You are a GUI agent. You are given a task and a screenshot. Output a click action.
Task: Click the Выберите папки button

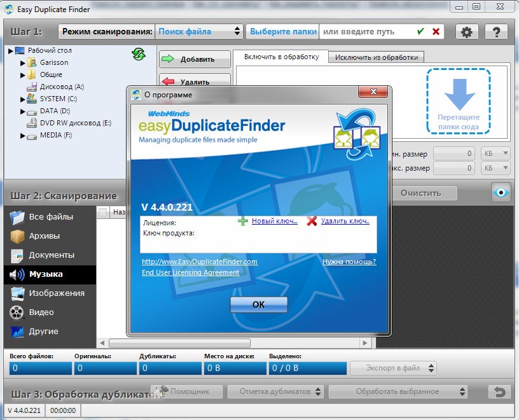coord(283,31)
